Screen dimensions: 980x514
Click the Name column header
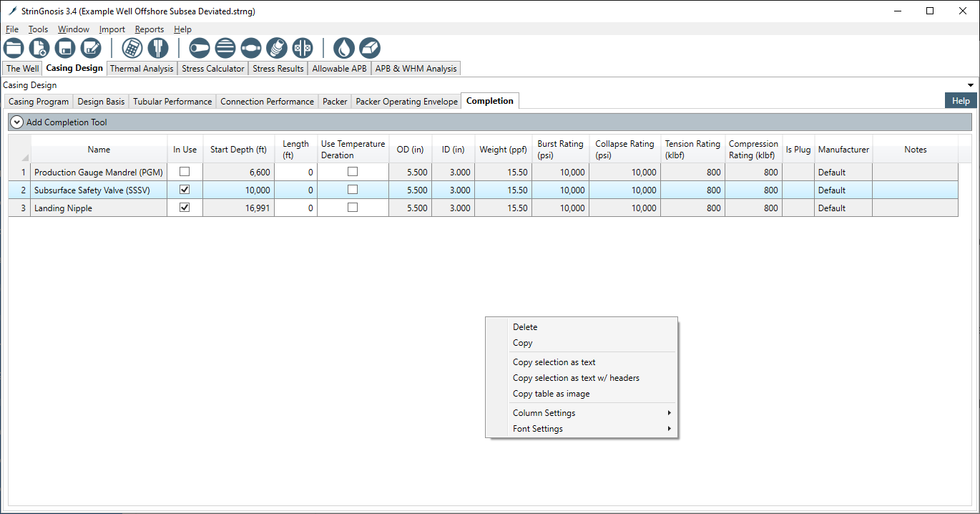tap(99, 150)
